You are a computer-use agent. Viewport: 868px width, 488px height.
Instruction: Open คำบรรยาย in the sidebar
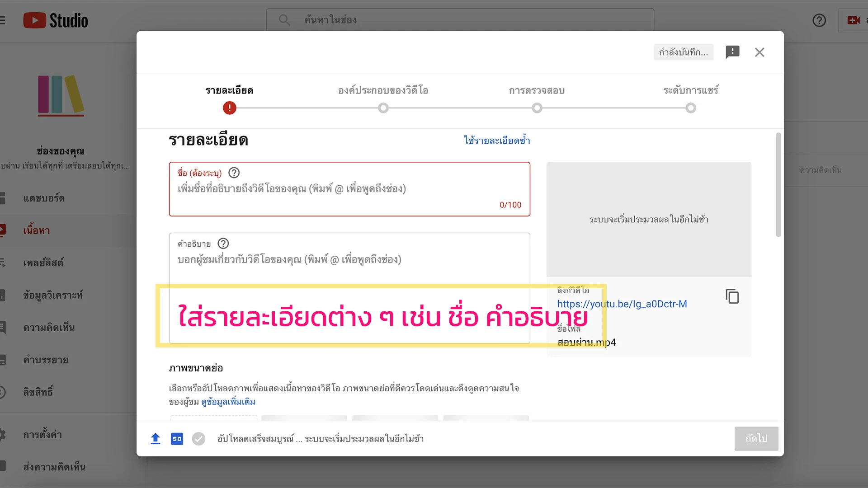[x=46, y=360]
